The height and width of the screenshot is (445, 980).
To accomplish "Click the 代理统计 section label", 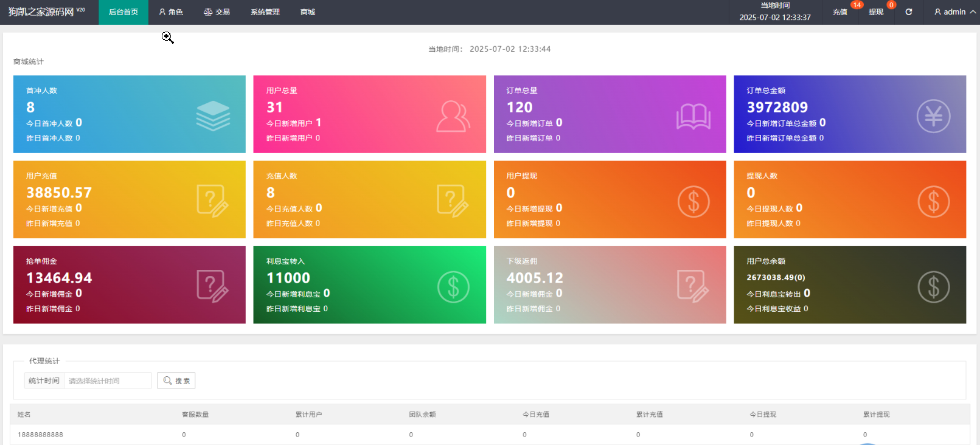I will coord(44,361).
